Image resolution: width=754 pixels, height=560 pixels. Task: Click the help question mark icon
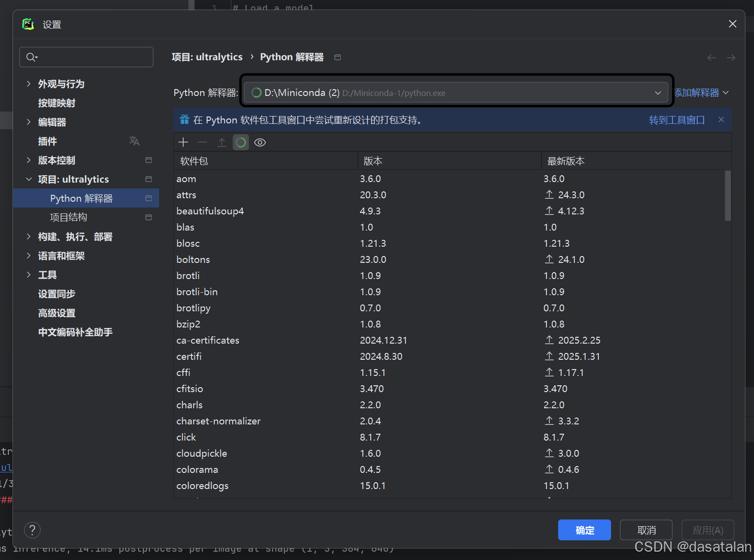coord(32,530)
